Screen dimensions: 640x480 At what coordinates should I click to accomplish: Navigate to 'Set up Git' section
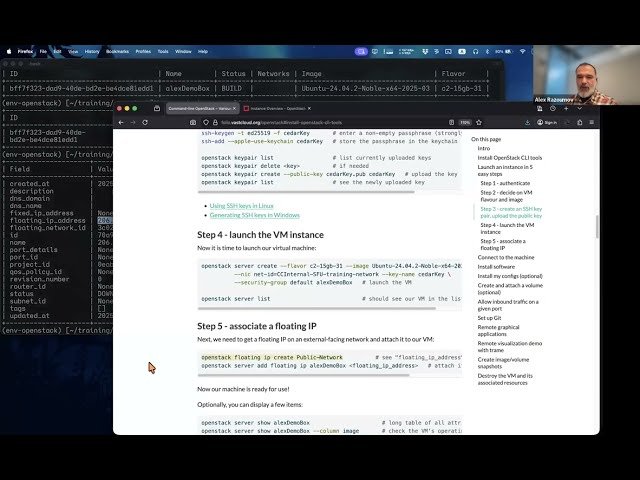point(491,317)
